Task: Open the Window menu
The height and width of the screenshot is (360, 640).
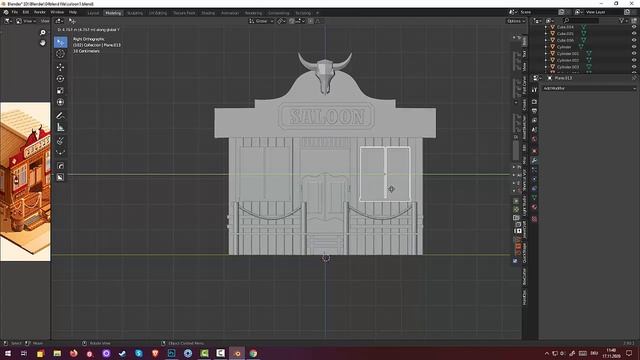Action: (x=57, y=12)
